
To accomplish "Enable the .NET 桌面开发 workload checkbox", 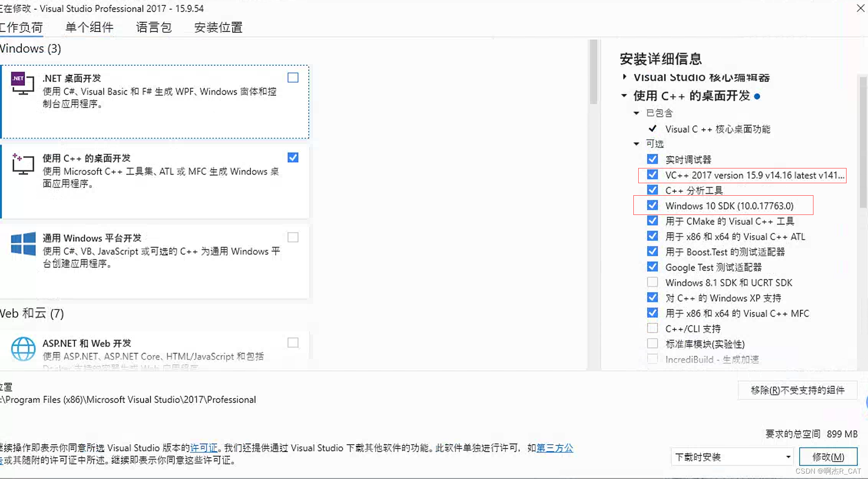I will pos(293,77).
